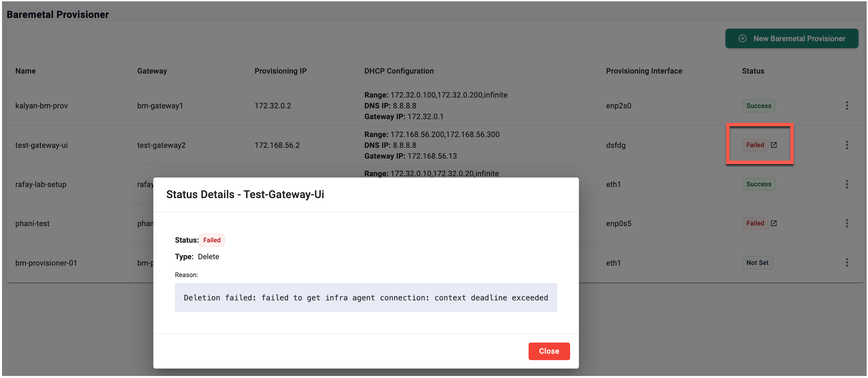Viewport: 868px width, 378px height.
Task: Click Success badge for rafay-lab-setup
Action: pos(759,184)
